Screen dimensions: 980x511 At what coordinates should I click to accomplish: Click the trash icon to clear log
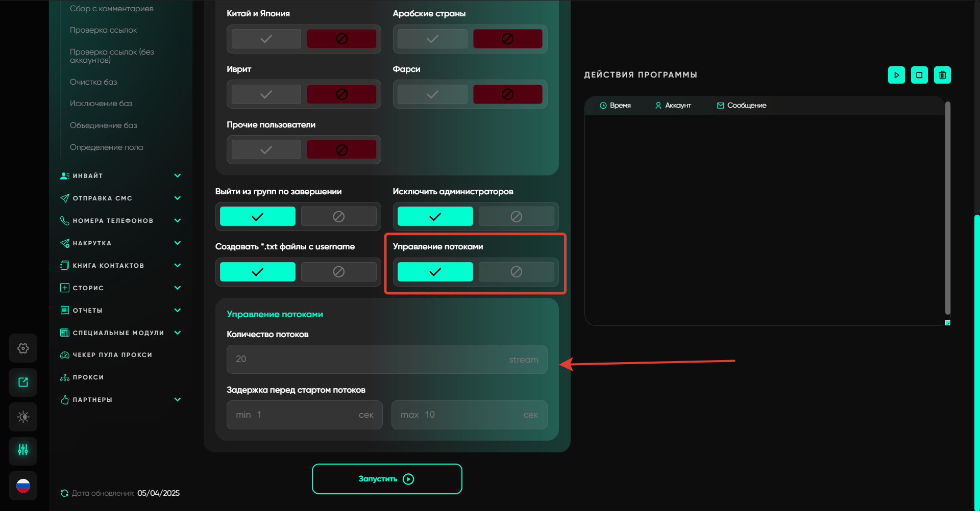click(942, 75)
